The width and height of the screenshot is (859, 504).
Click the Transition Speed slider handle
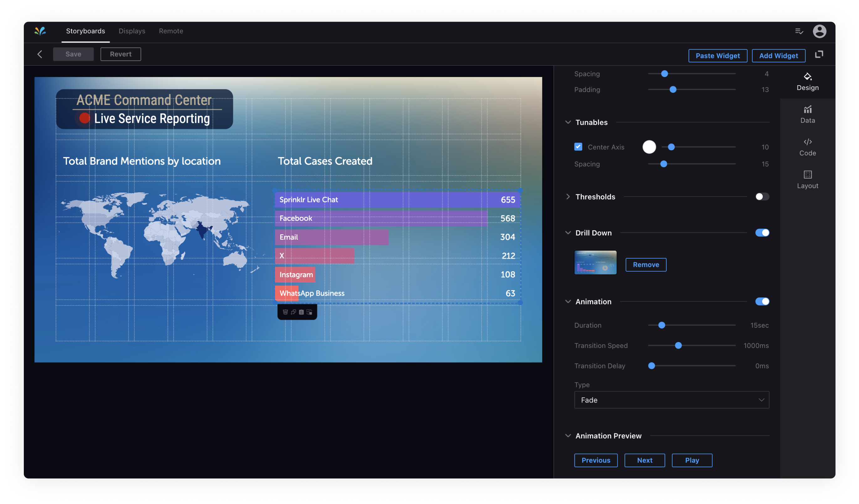pyautogui.click(x=678, y=345)
